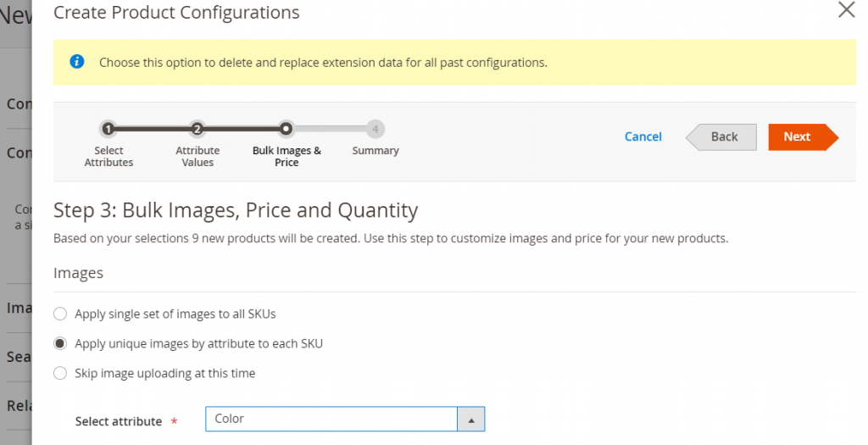The height and width of the screenshot is (445, 868).
Task: Go to the Attribute Values step label
Action: (198, 157)
